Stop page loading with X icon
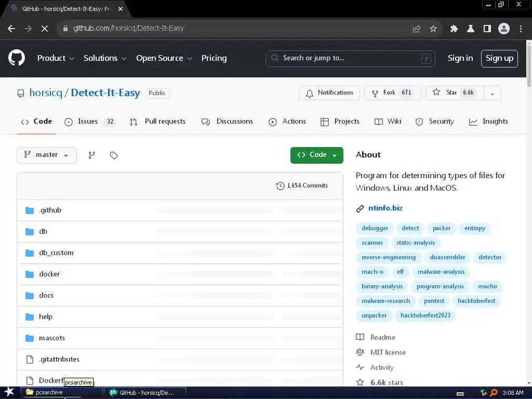The image size is (532, 399). click(45, 29)
